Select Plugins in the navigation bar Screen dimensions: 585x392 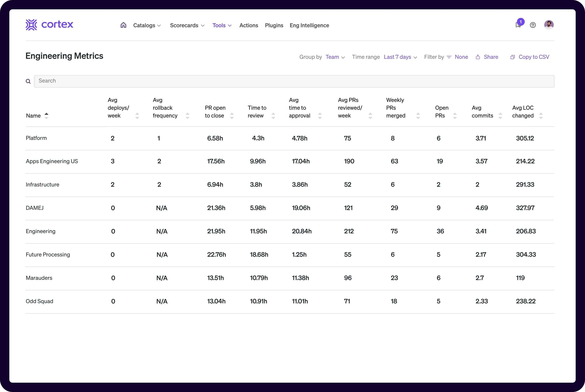coord(274,25)
